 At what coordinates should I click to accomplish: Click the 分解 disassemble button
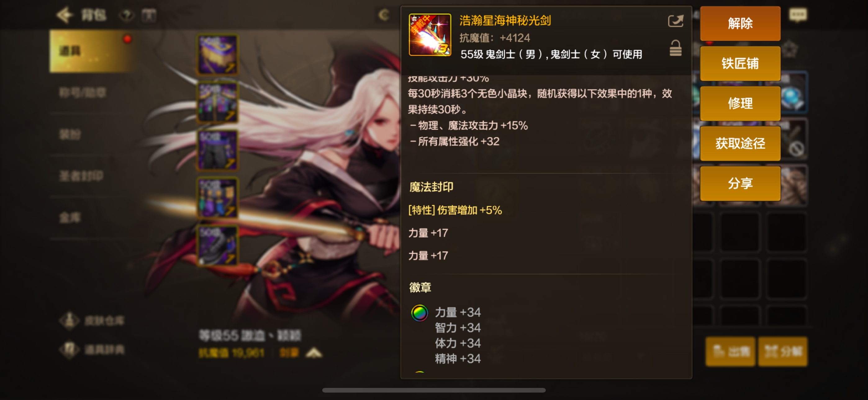(x=782, y=352)
